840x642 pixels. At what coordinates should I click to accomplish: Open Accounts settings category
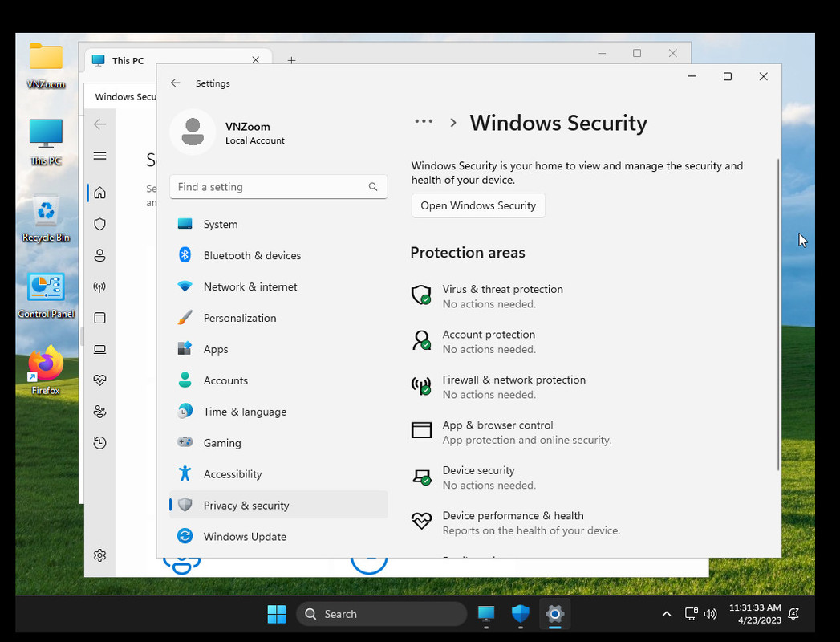[278, 380]
